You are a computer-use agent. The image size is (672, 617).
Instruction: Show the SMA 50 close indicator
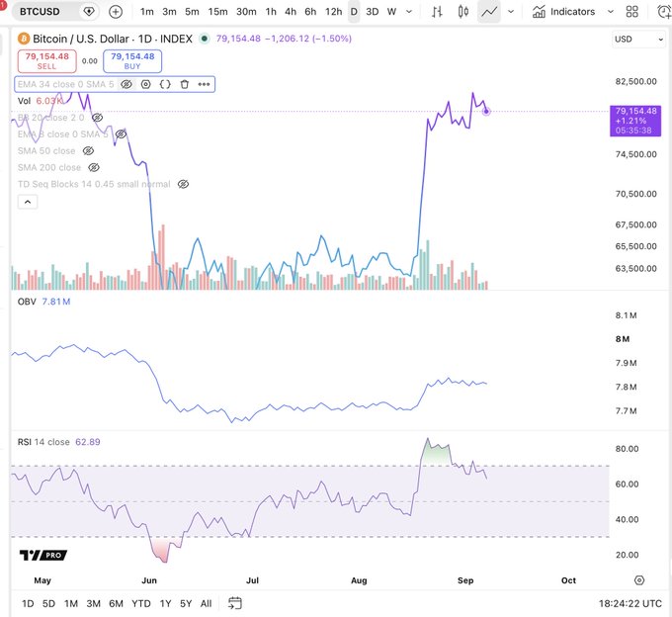pos(88,151)
